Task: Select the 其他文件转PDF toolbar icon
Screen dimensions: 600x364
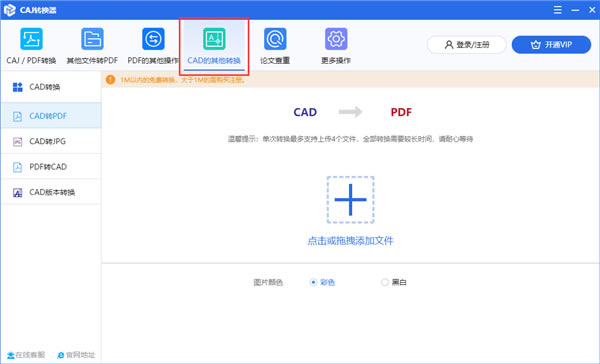Action: (92, 39)
